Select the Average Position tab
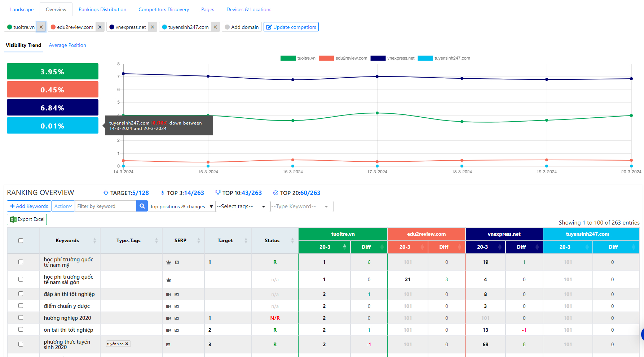The image size is (644, 357). (67, 45)
